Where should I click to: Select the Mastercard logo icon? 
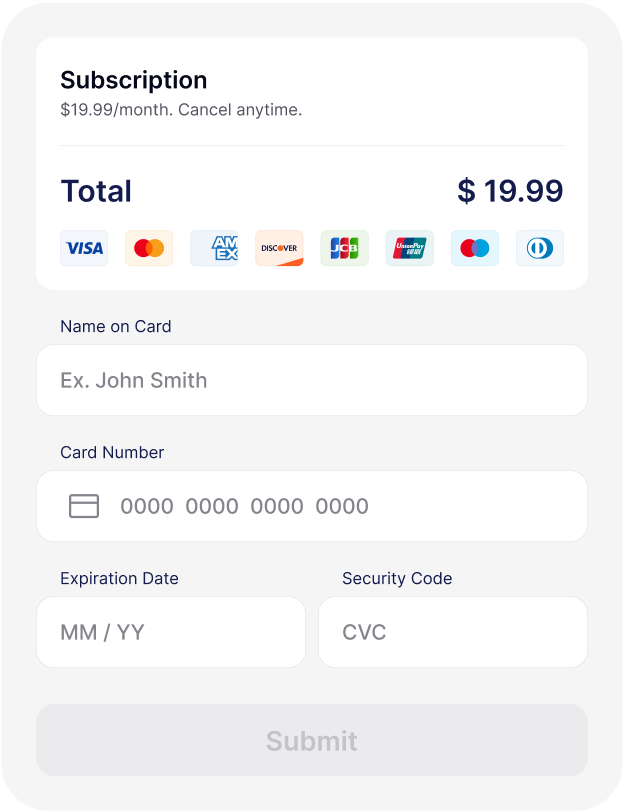149,248
